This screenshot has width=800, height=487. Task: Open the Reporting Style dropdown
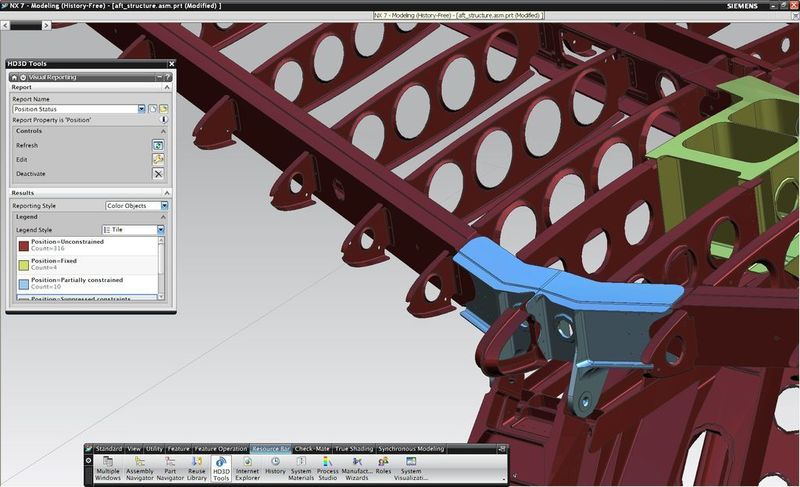pyautogui.click(x=164, y=206)
